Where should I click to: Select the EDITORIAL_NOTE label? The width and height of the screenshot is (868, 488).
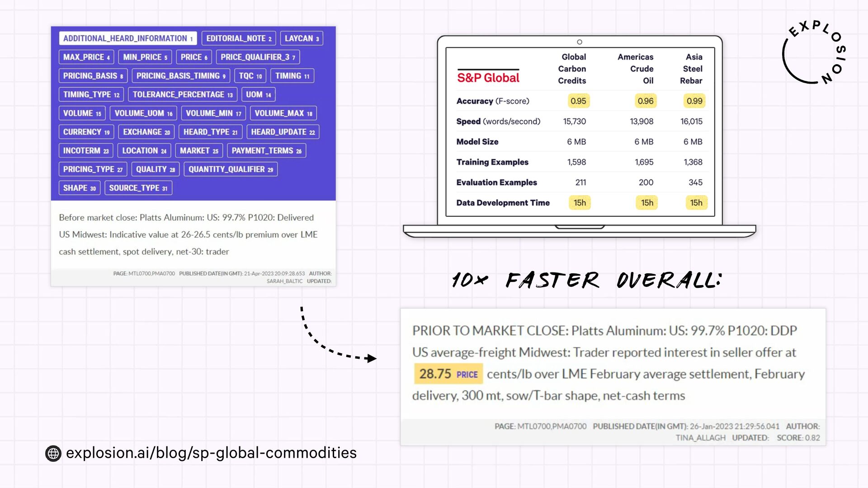(239, 38)
